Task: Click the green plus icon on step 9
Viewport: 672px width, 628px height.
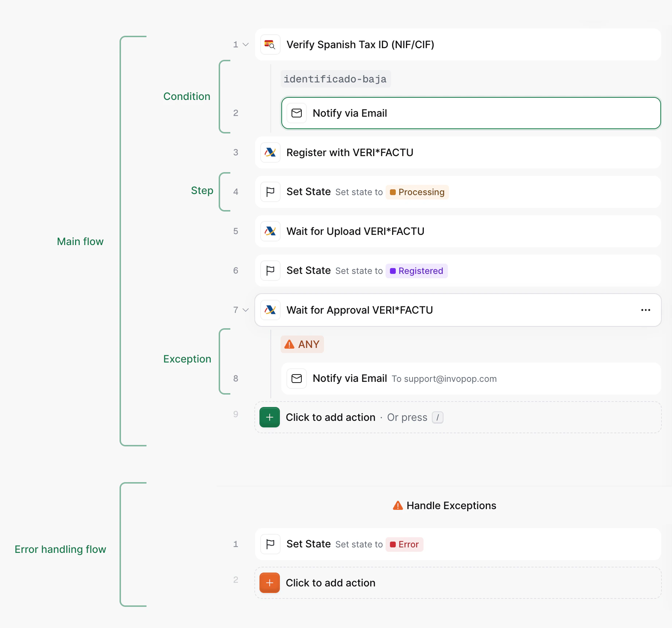Action: (x=269, y=417)
